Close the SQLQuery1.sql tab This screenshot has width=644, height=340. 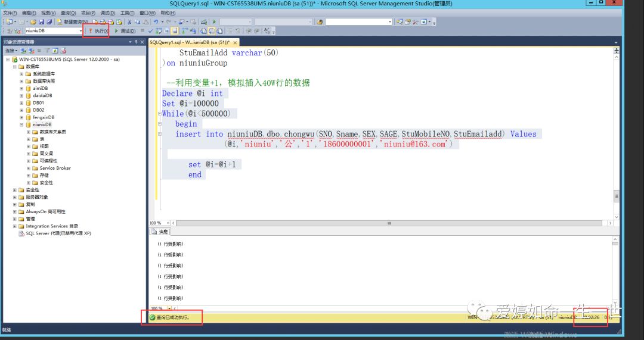click(235, 42)
